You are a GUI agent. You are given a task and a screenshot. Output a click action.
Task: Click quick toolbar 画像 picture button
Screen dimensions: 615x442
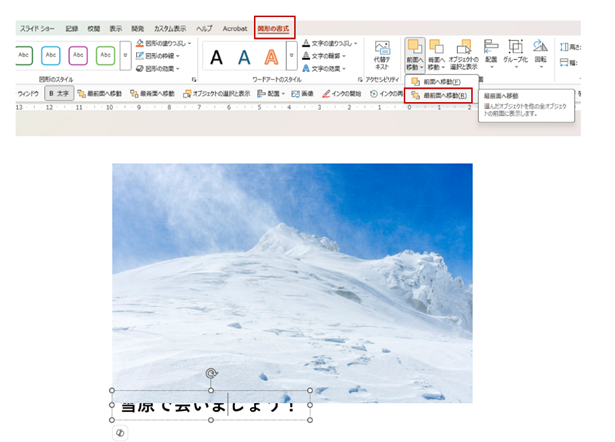pyautogui.click(x=302, y=94)
